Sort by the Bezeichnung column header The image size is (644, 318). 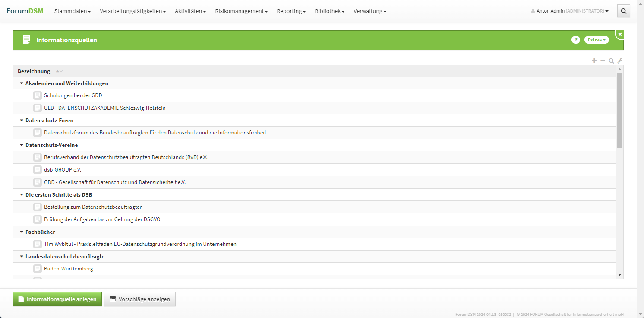34,71
